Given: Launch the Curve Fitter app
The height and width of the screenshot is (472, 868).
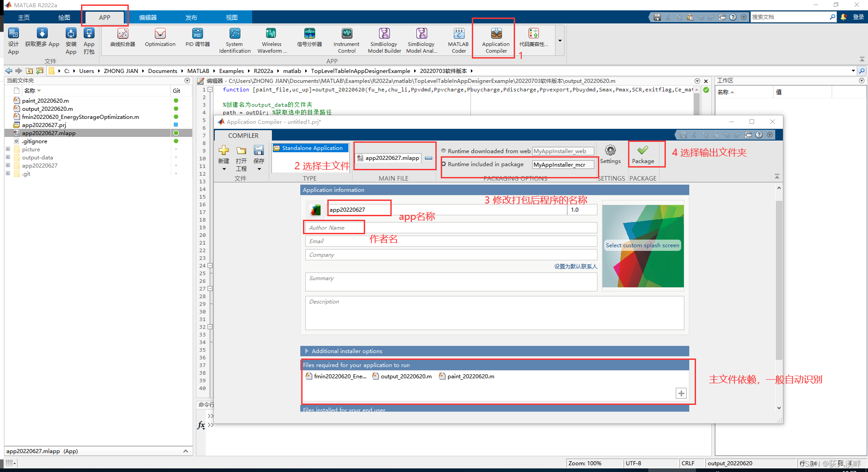Looking at the screenshot, I should point(123,37).
